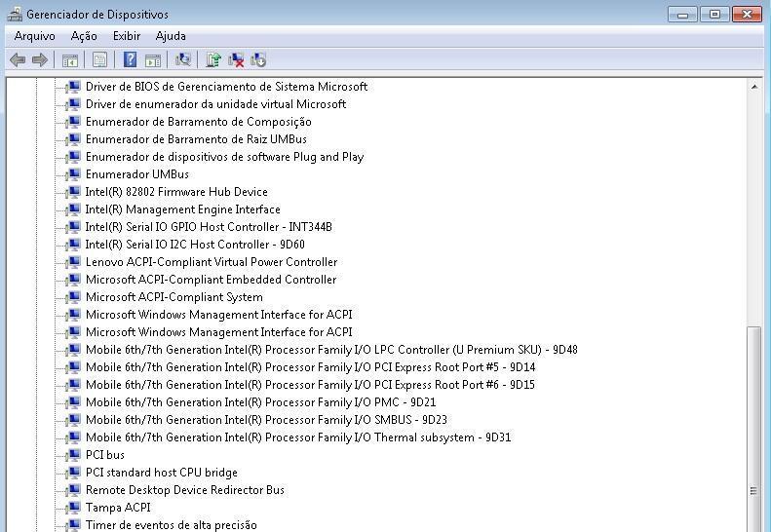Click the toolbar icon with down arrow
771x532 pixels.
[258, 60]
